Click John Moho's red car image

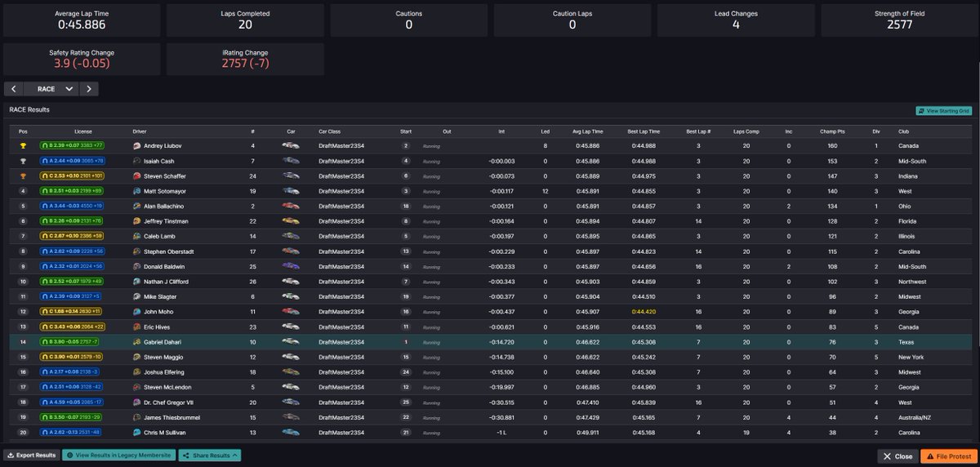[291, 312]
